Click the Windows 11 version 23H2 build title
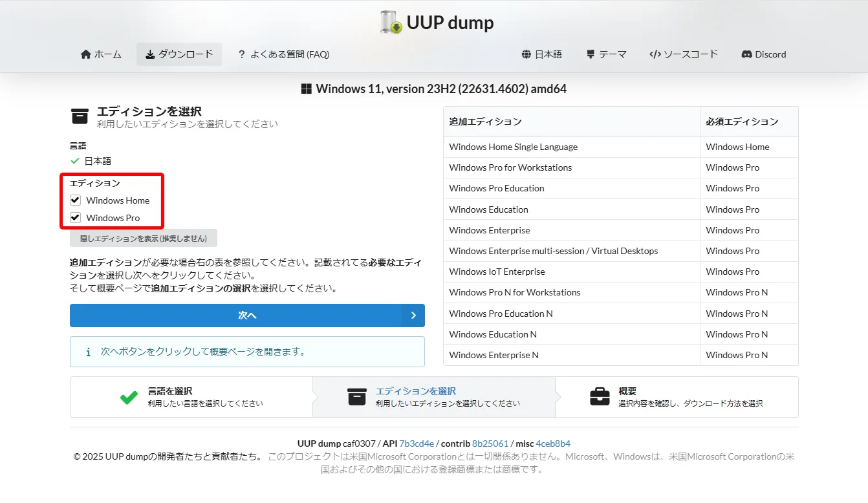 coord(441,89)
